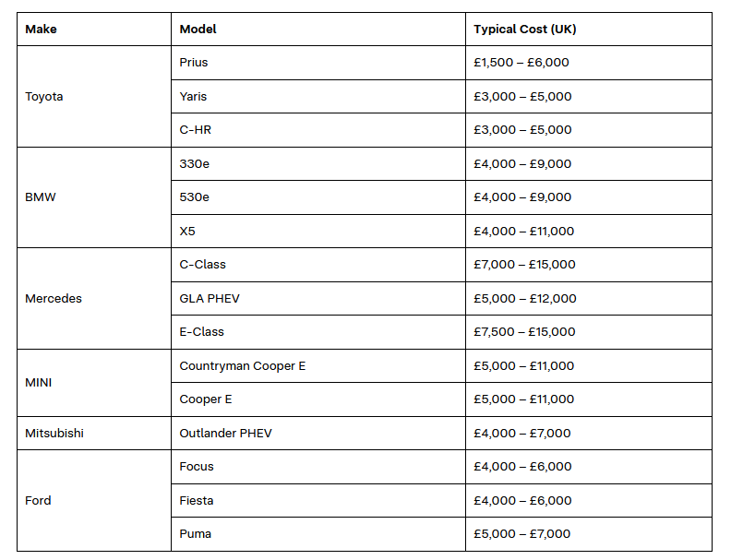Select the E-Class model cell
The height and width of the screenshot is (560, 743).
coord(202,332)
